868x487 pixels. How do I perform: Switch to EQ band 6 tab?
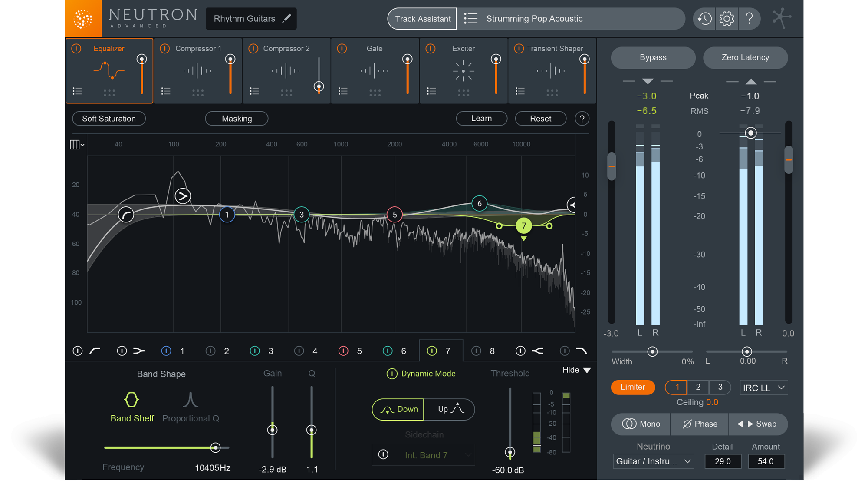[x=404, y=351]
